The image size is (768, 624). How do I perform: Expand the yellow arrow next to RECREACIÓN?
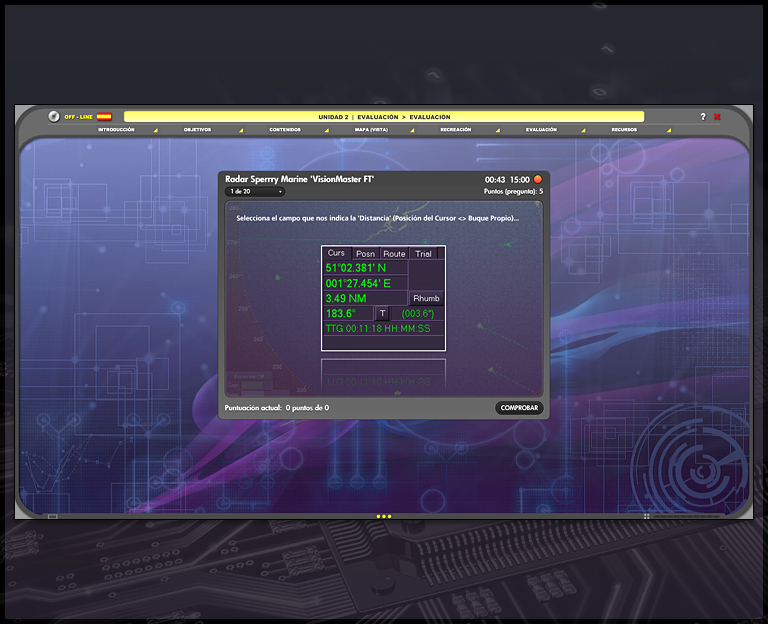[498, 130]
